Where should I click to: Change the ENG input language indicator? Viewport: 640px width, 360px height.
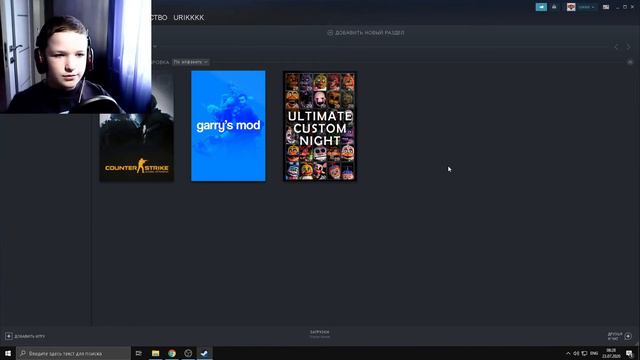point(594,353)
